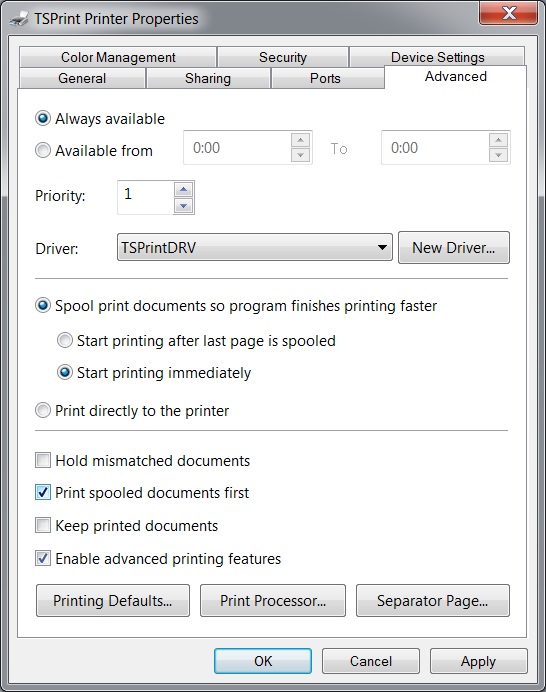
Task: Decrease the To end time
Action: coord(498,155)
